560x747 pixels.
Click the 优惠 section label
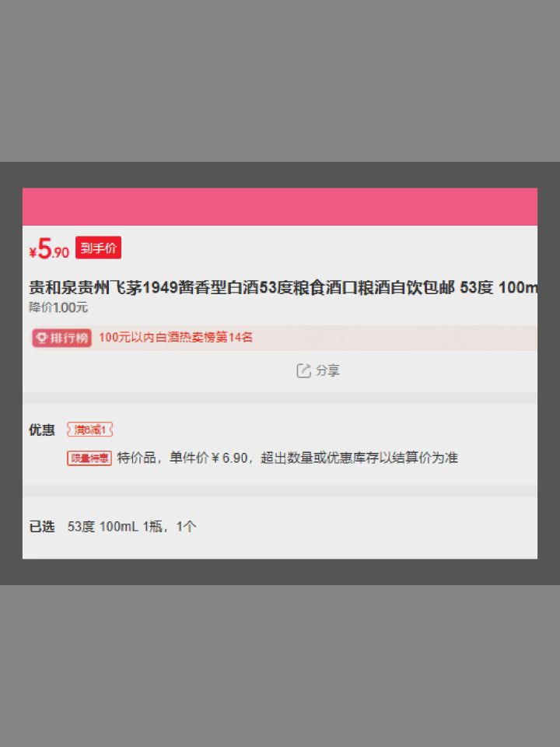[42, 430]
